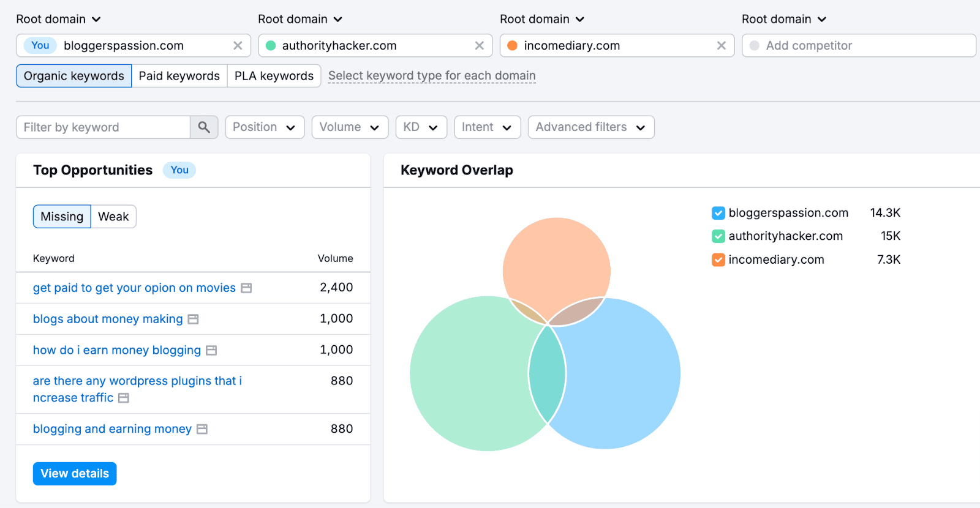Click View details button

pos(75,474)
